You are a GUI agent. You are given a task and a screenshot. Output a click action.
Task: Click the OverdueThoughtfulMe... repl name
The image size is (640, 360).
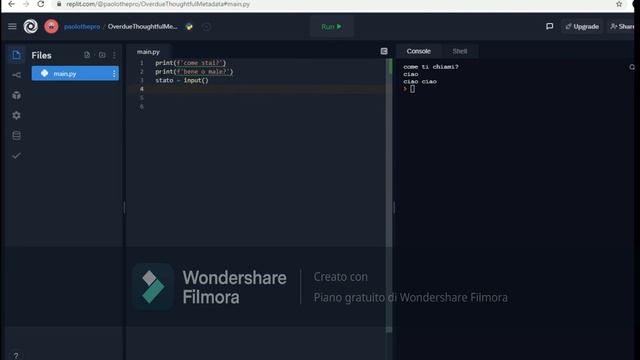(x=142, y=27)
